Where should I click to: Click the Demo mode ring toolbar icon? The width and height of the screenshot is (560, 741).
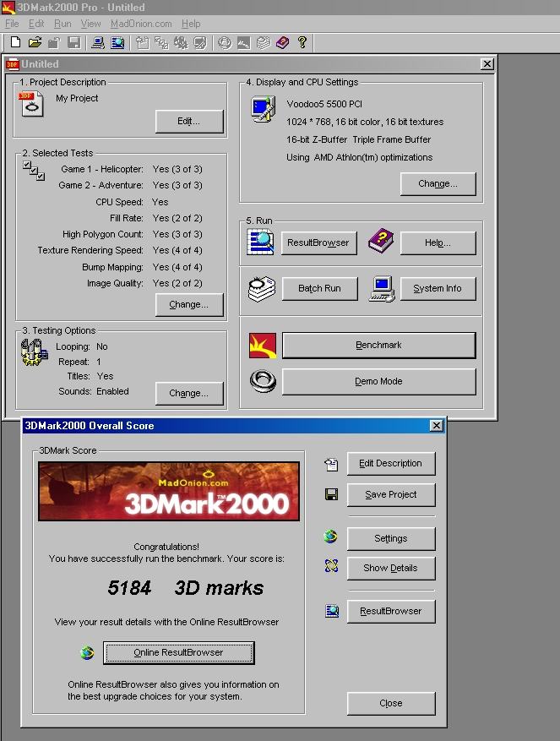(x=225, y=42)
